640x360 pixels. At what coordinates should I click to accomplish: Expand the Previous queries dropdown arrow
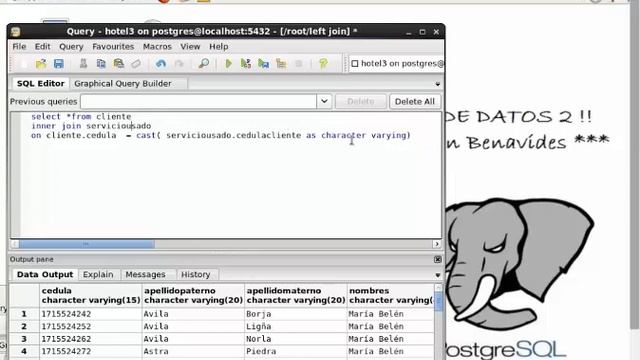pyautogui.click(x=324, y=101)
